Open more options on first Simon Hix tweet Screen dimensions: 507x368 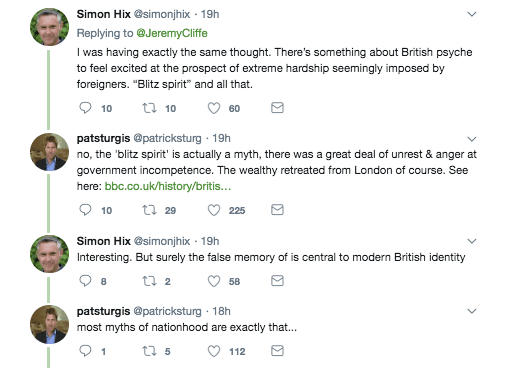coord(472,14)
